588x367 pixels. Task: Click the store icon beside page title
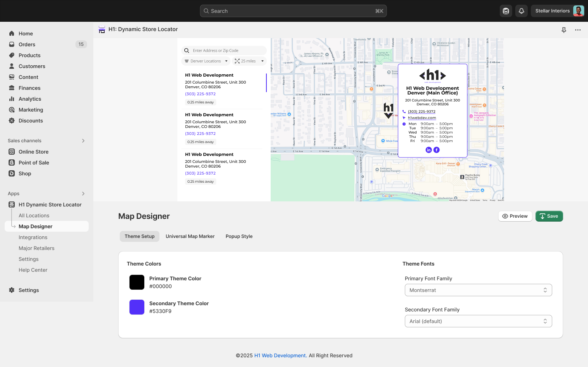pos(102,30)
